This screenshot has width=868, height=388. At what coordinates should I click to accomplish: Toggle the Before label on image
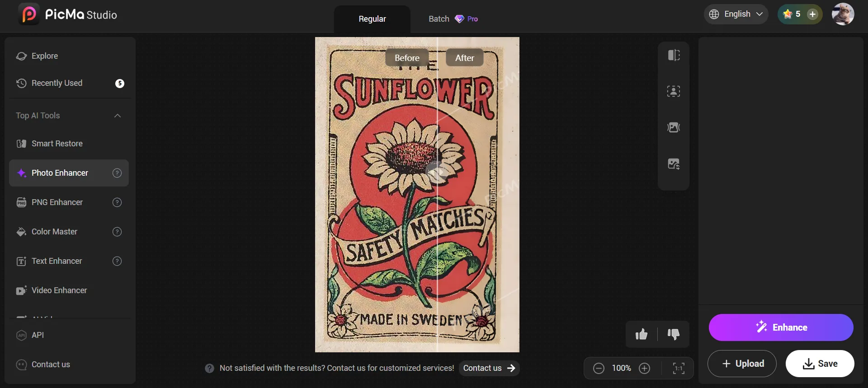pos(407,58)
